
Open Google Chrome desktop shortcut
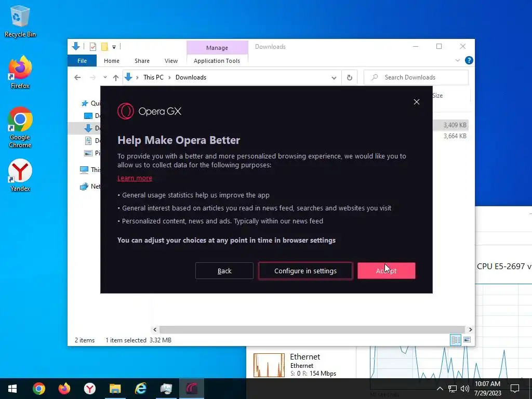pos(20,128)
